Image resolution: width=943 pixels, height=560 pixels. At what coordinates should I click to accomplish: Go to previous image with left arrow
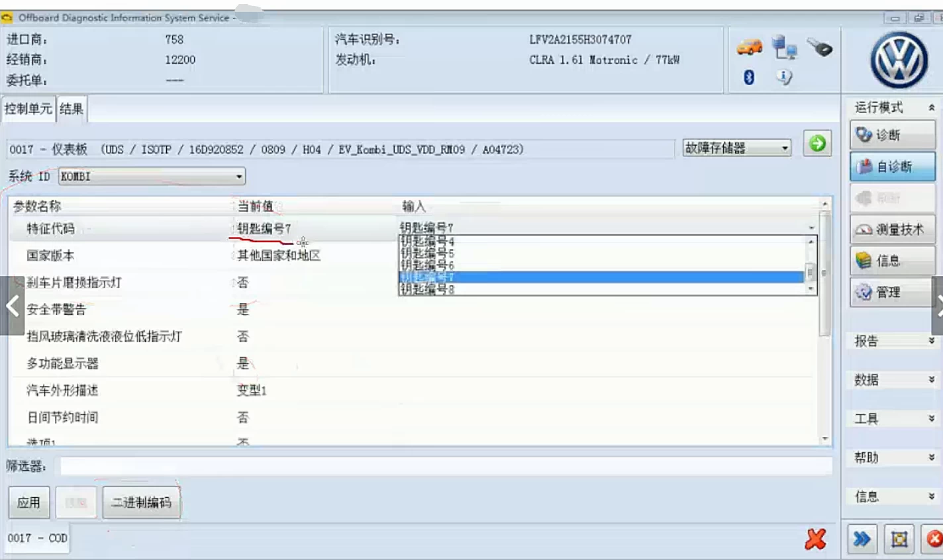[12, 306]
